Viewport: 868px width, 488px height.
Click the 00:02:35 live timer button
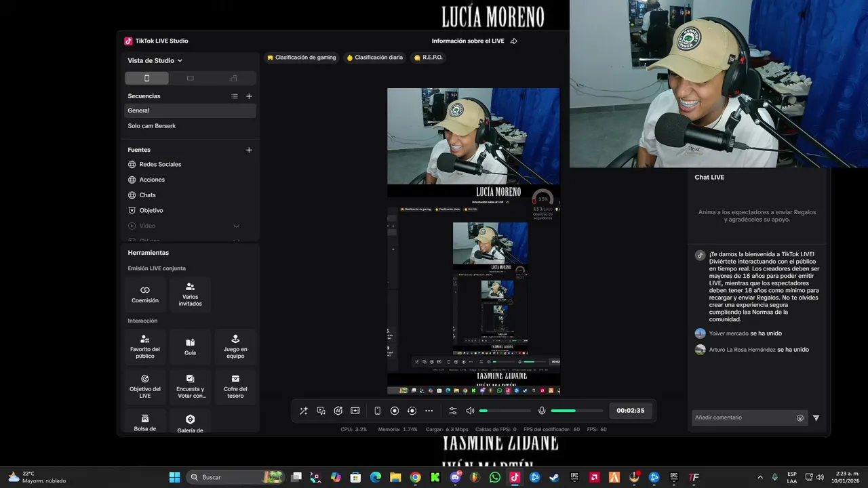coord(630,411)
